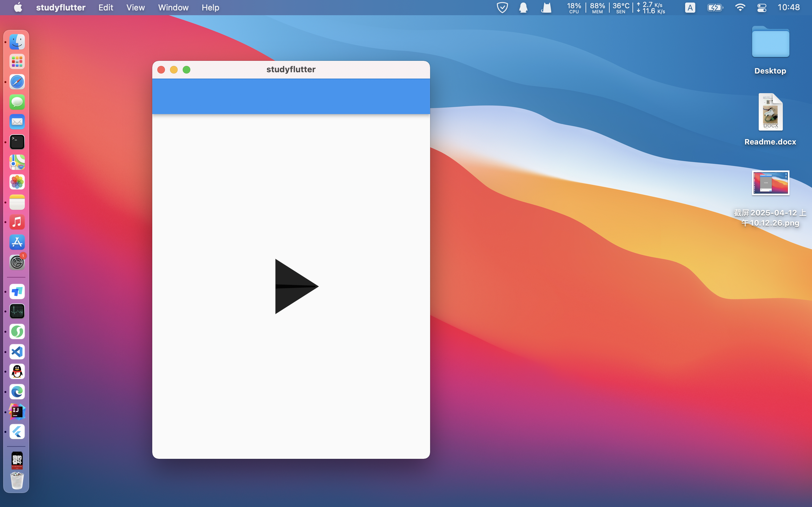812x507 pixels.
Task: Open the View menu
Action: [135, 7]
